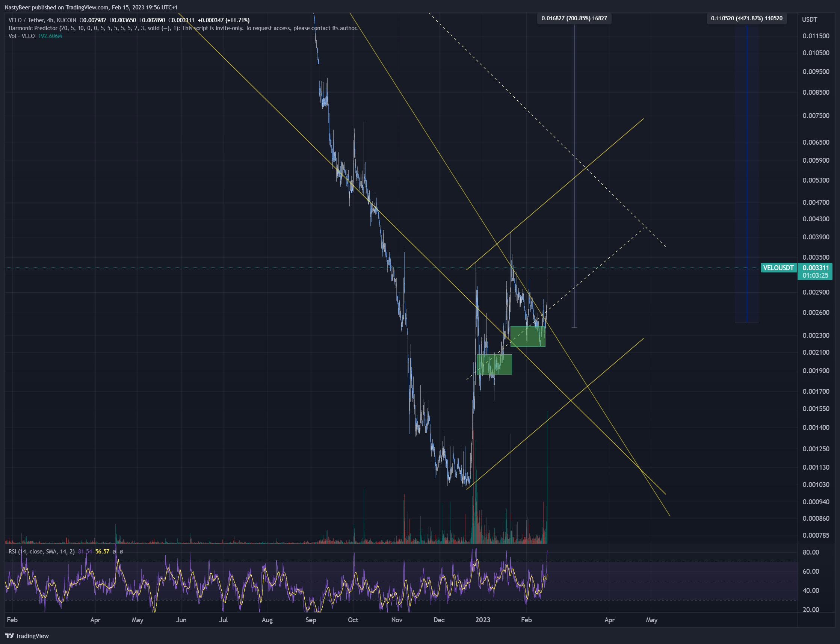This screenshot has width=840, height=644.
Task: Click the 0.011500 price axis label
Action: pyautogui.click(x=816, y=36)
